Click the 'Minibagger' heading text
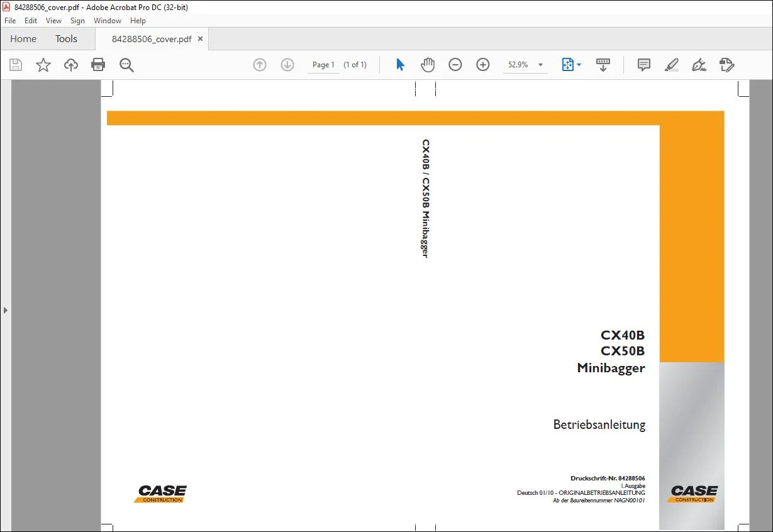 (x=611, y=368)
